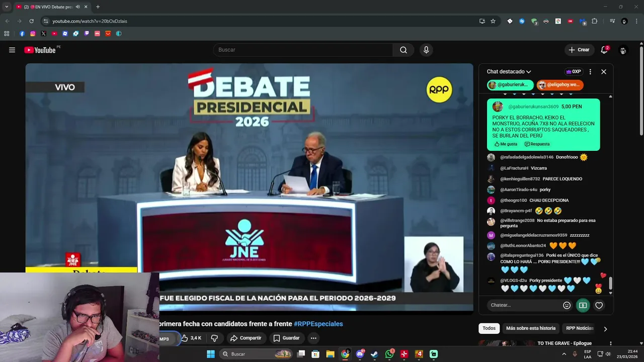
Task: Open the YouTube account avatar menu
Action: 623,50
